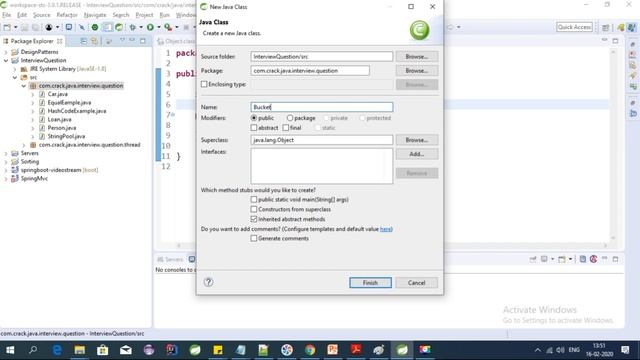Click the Run with coverage toolbar icon
The height and width of the screenshot is (360, 640).
(168, 27)
